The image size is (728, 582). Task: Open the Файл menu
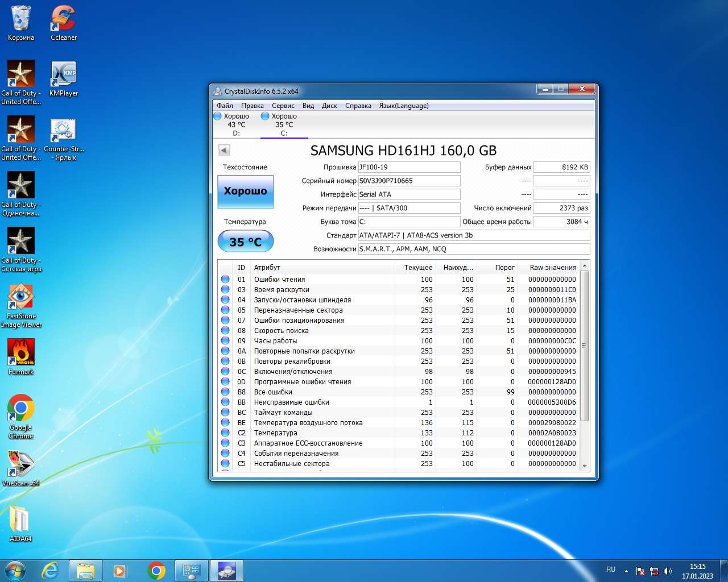pyautogui.click(x=225, y=106)
